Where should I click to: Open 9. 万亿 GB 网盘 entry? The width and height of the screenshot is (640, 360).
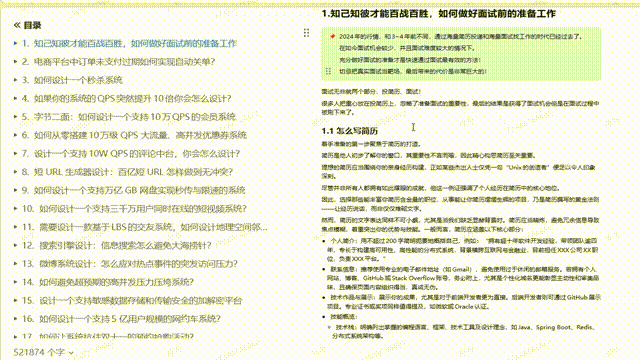133,190
